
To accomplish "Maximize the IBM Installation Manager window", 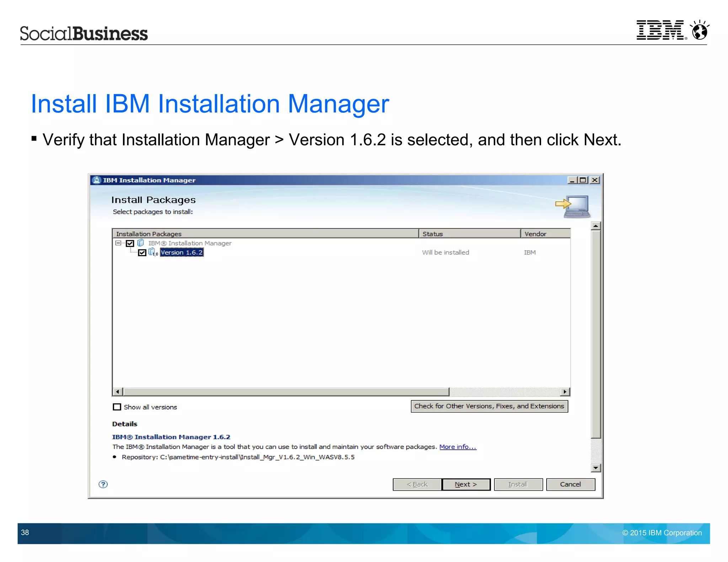I will click(x=583, y=180).
